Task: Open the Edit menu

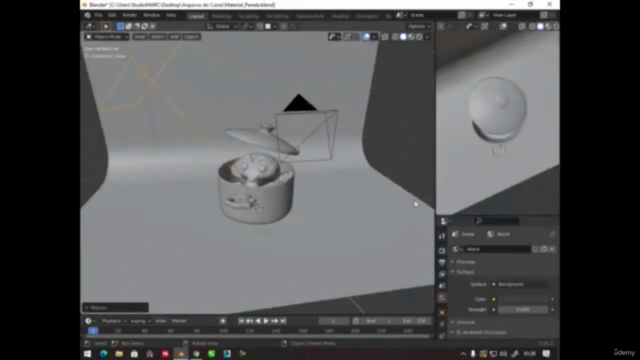Action: click(112, 16)
